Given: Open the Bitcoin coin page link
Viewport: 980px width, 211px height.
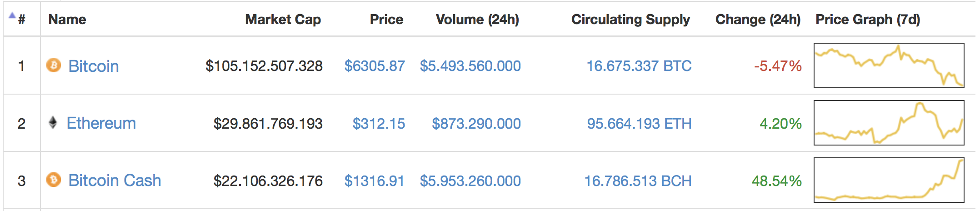Looking at the screenshot, I should (93, 66).
